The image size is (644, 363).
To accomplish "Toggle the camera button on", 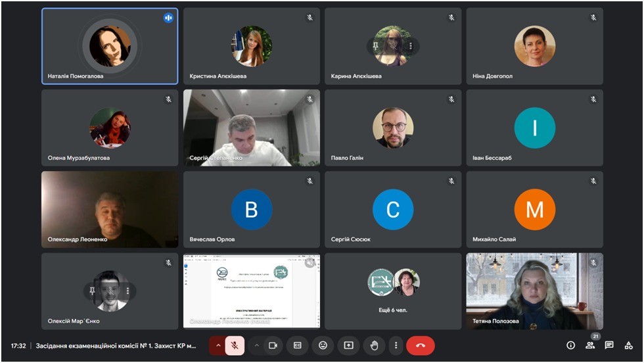I will 273,345.
